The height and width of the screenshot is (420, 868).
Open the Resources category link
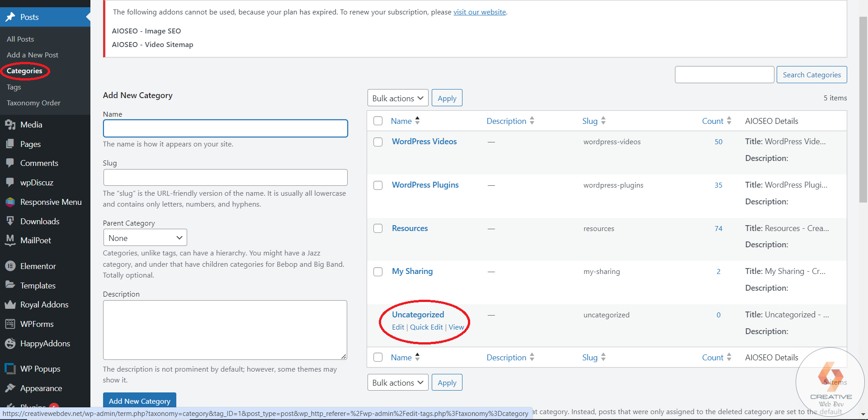click(410, 228)
